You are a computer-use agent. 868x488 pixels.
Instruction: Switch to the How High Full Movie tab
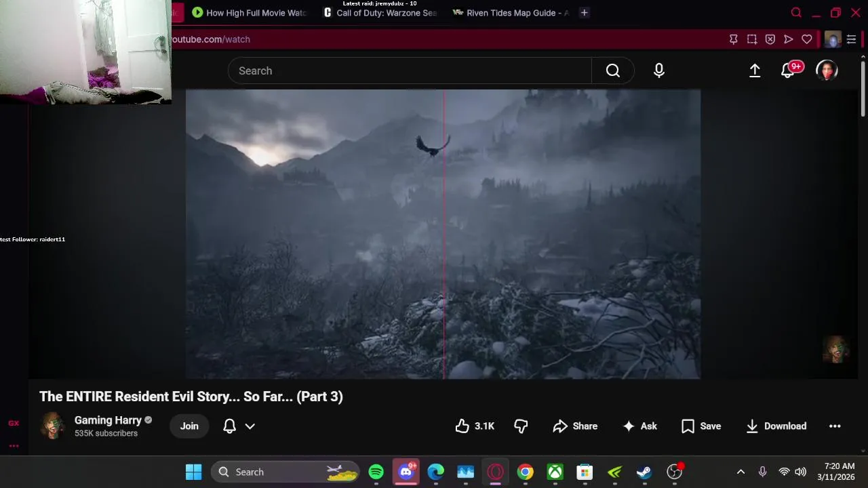[250, 13]
